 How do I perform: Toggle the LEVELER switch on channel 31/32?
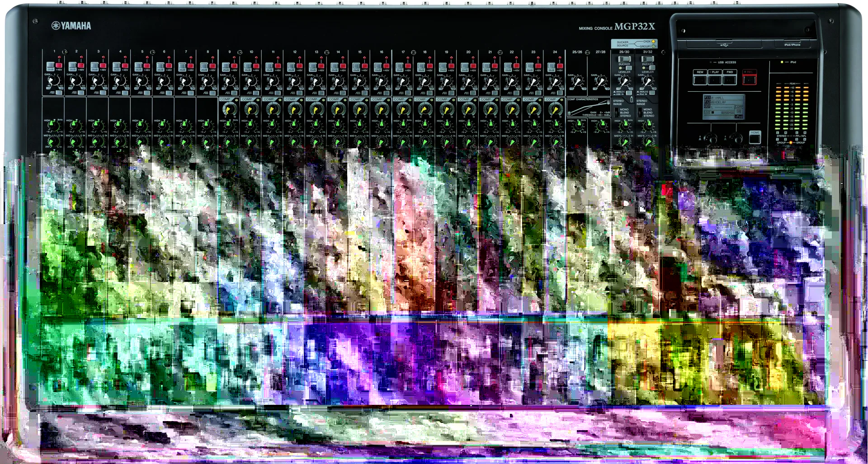(652, 68)
